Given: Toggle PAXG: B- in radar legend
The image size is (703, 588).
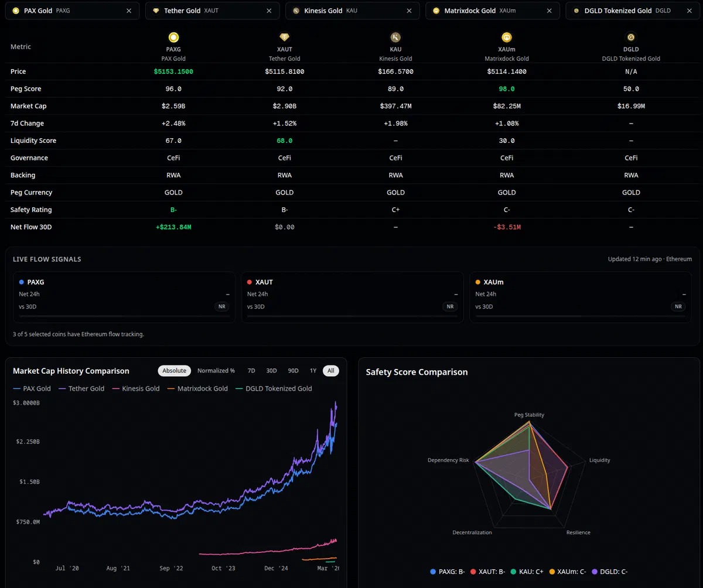Looking at the screenshot, I should point(448,572).
